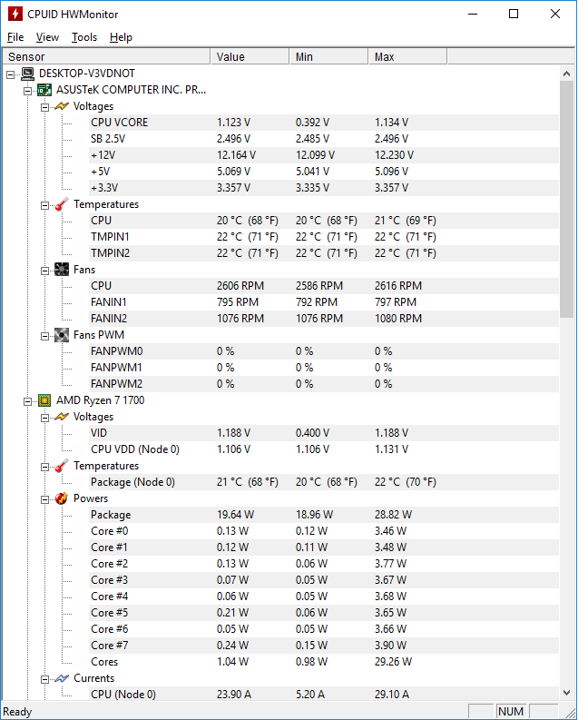
Task: Click the Min column header
Action: (328, 57)
